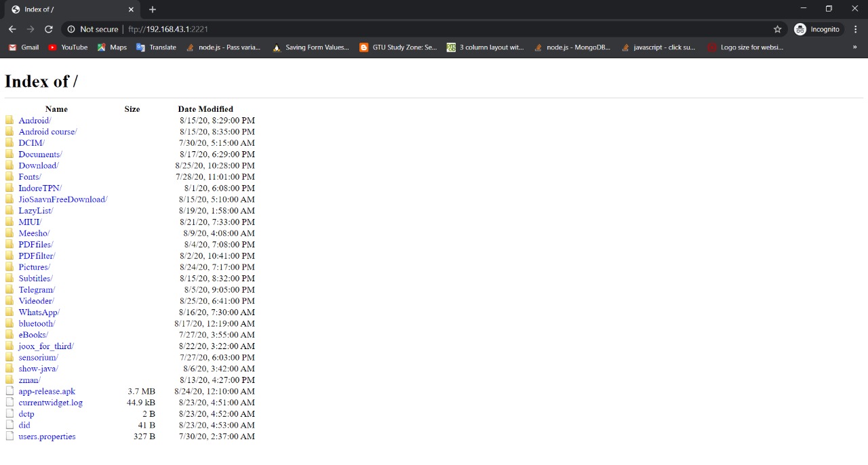Open the Chrome three-dot menu

[x=855, y=29]
